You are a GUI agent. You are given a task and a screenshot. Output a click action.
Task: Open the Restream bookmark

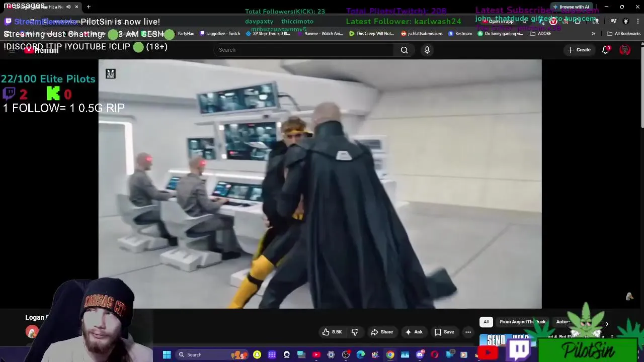pyautogui.click(x=459, y=34)
